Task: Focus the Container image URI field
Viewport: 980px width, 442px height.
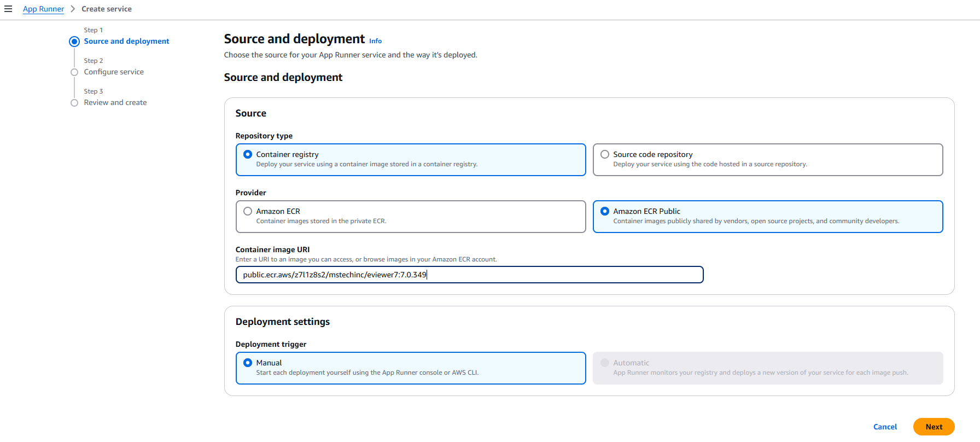Action: coord(469,275)
